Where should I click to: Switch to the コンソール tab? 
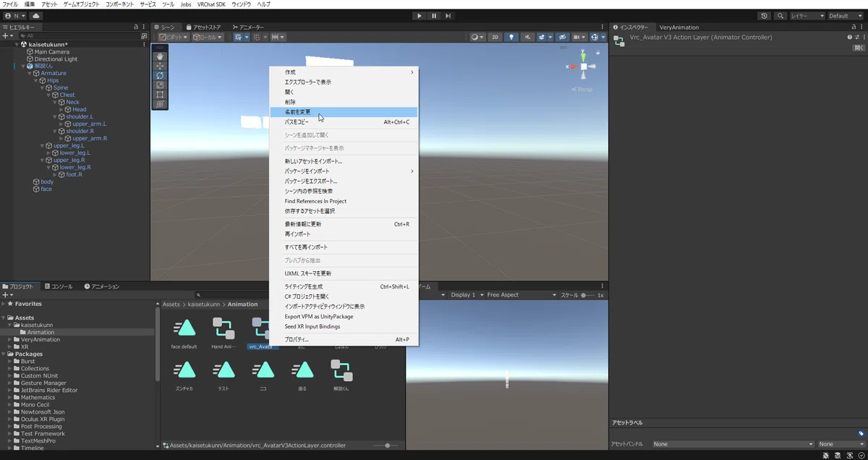(58, 286)
